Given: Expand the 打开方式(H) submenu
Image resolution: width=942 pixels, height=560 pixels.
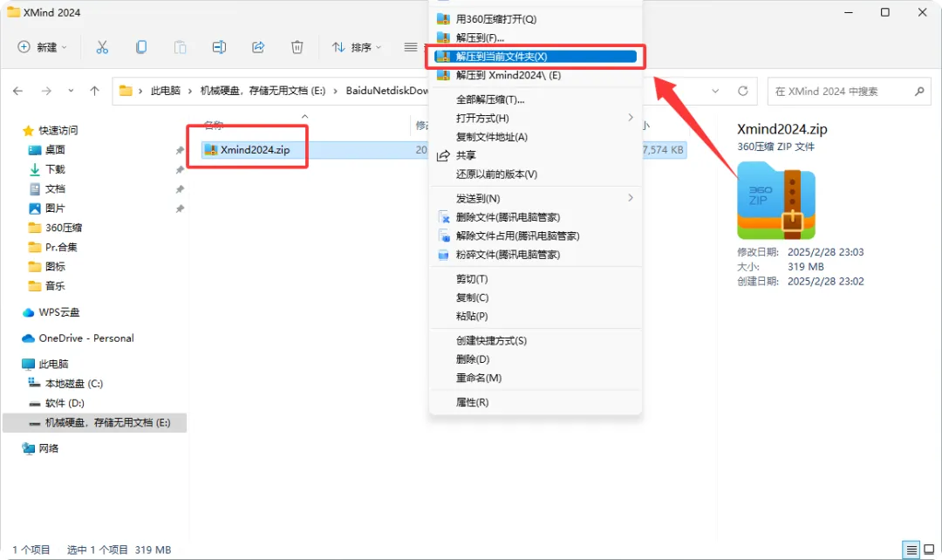Looking at the screenshot, I should [536, 118].
